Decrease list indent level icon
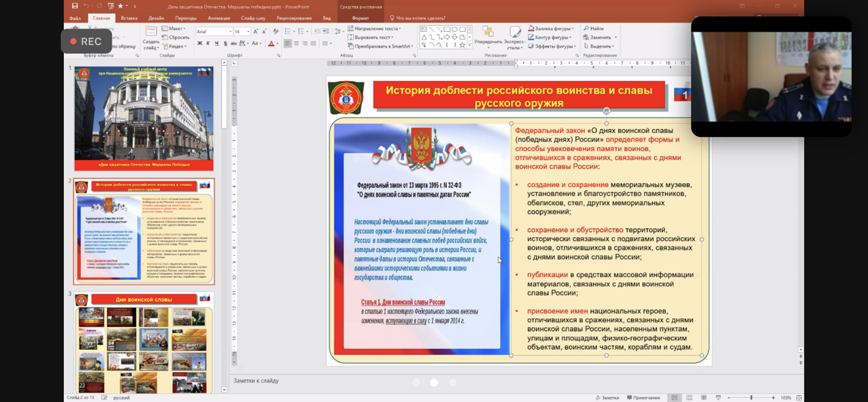The width and height of the screenshot is (868, 402). tap(318, 32)
